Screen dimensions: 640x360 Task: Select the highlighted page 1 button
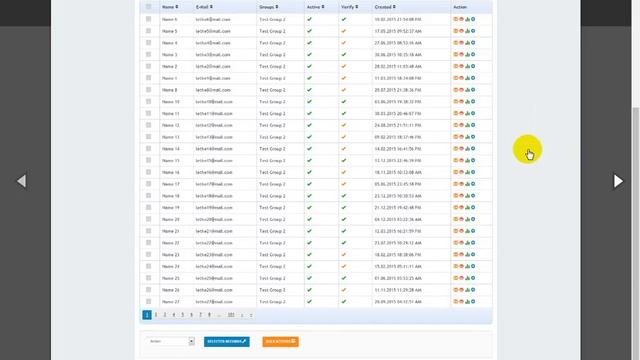click(147, 315)
